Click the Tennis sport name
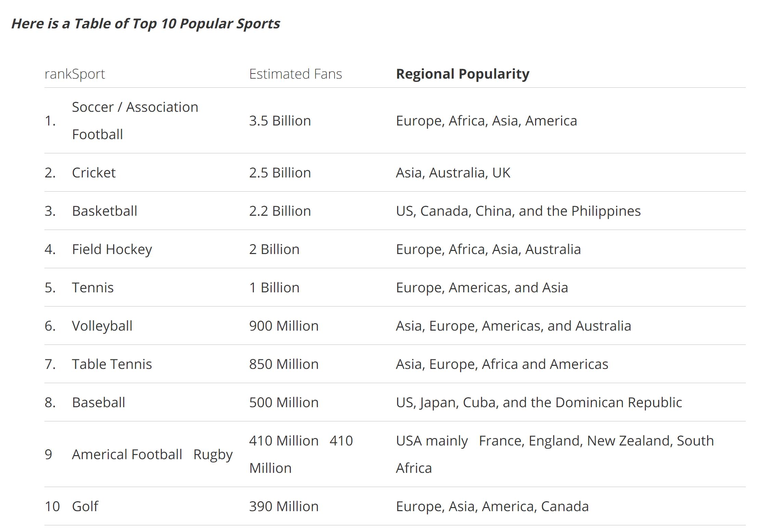Viewport: 767px width, 532px height. pos(93,288)
